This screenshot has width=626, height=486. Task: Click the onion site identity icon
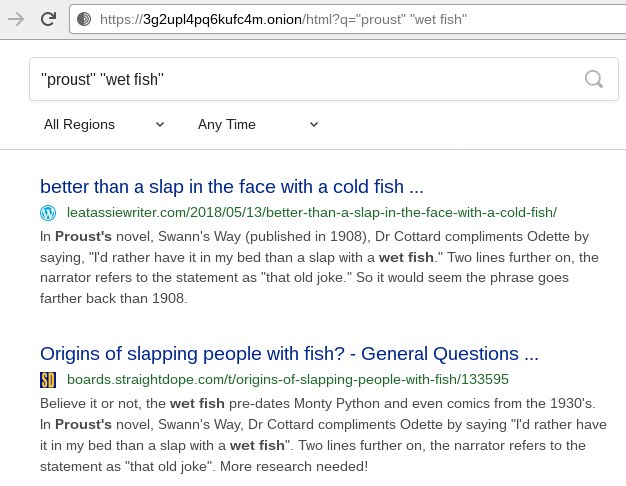pos(84,19)
